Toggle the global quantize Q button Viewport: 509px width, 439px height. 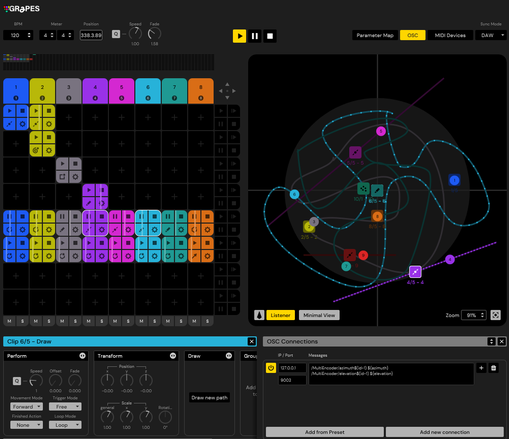(116, 34)
